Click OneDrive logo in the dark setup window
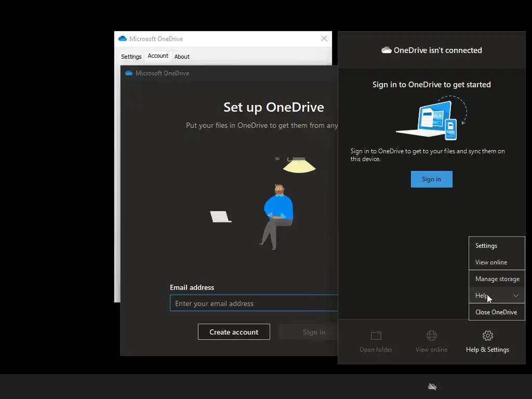Image resolution: width=532 pixels, height=399 pixels. click(x=129, y=73)
